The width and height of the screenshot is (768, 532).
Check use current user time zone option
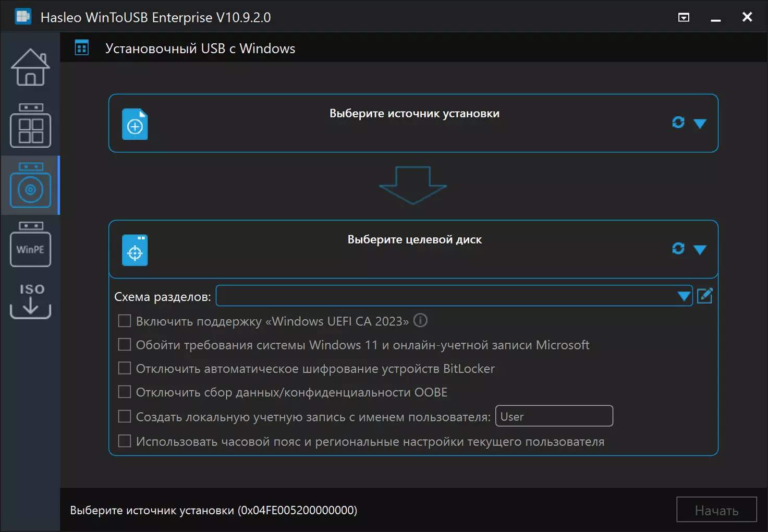pyautogui.click(x=125, y=441)
